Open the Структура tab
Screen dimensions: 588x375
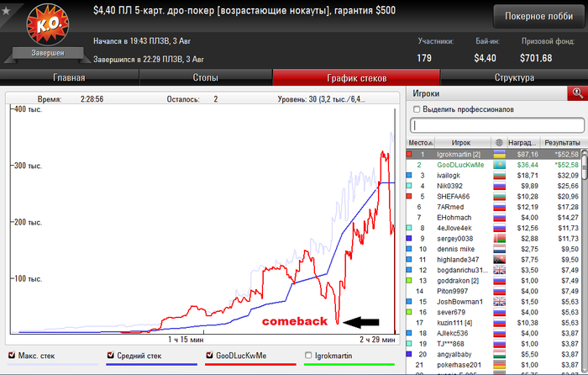pyautogui.click(x=514, y=77)
